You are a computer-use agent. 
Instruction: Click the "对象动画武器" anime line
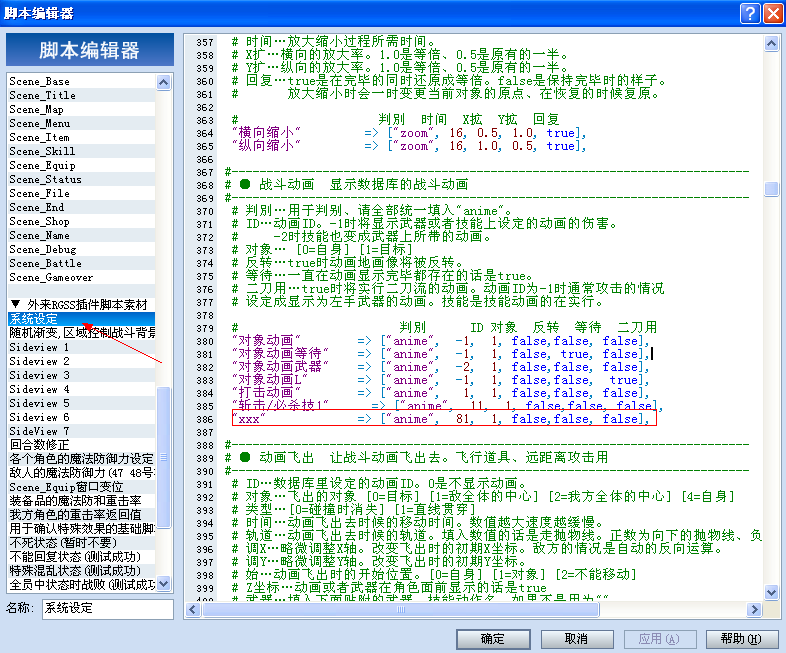(x=441, y=367)
